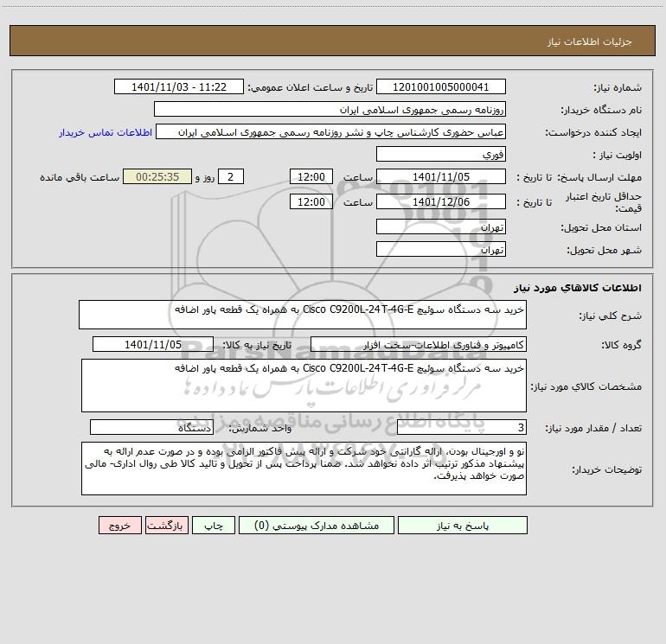Click the 'پاسخ به نیاز' button
666x644 pixels.
(x=462, y=526)
